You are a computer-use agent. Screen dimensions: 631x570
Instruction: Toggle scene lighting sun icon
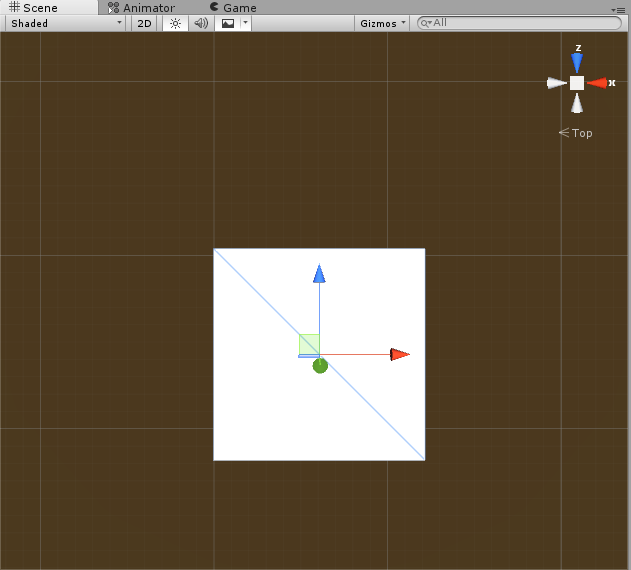(175, 23)
